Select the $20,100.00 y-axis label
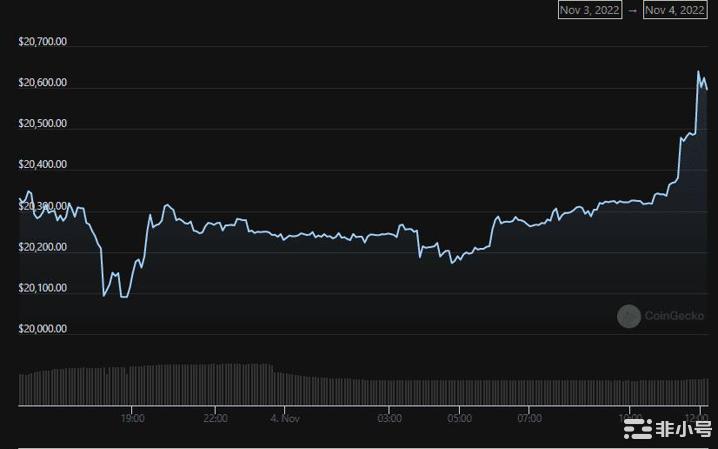Screen dimensions: 718x449 pos(43,288)
